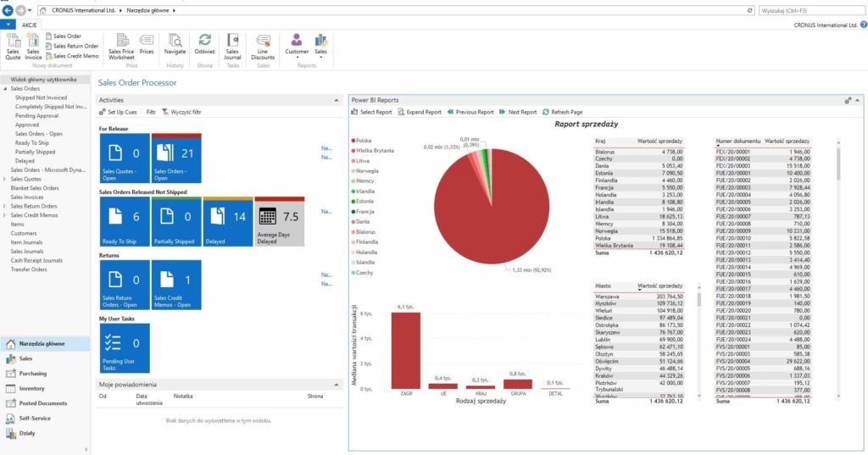Select Pending Approval in navigation
The image size is (868, 455).
36,116
